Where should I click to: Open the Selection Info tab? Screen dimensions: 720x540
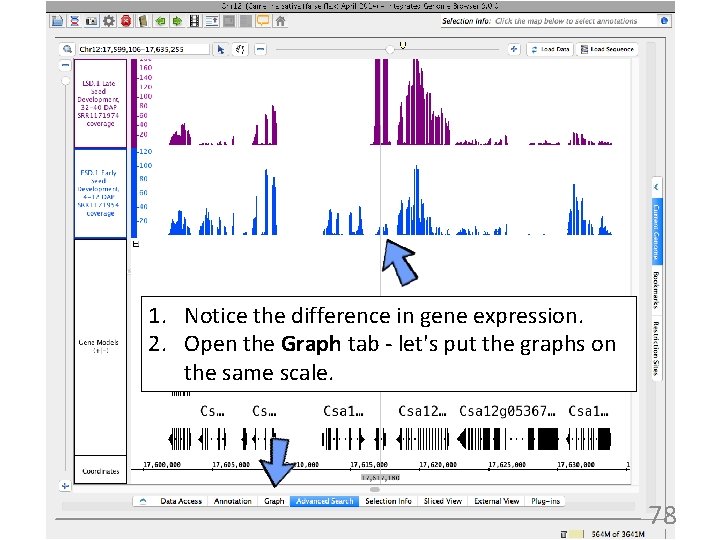click(x=388, y=501)
